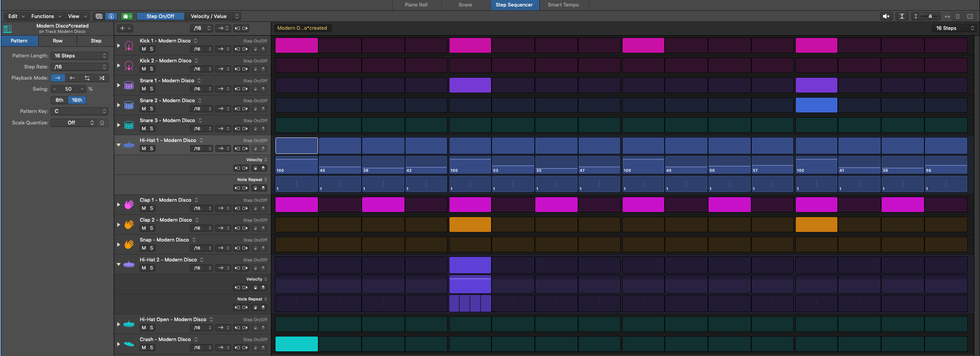This screenshot has height=356, width=980.
Task: Toggle the first step of the Crash row
Action: click(x=297, y=344)
